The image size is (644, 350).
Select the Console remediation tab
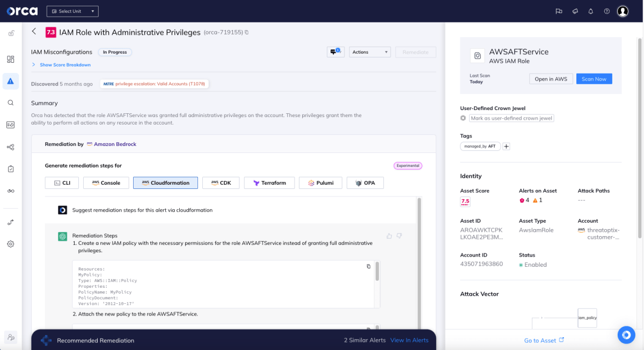(106, 183)
